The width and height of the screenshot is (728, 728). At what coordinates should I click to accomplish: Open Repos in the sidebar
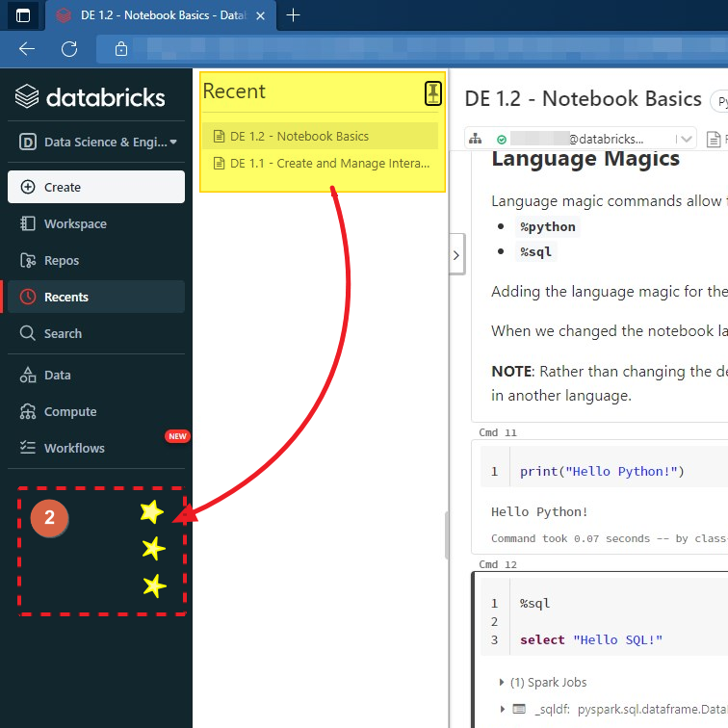pyautogui.click(x=62, y=260)
